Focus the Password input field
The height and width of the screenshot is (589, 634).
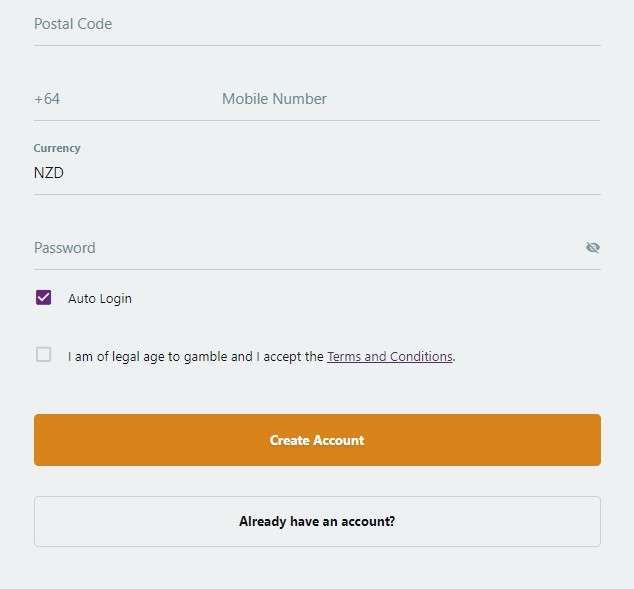(x=307, y=248)
